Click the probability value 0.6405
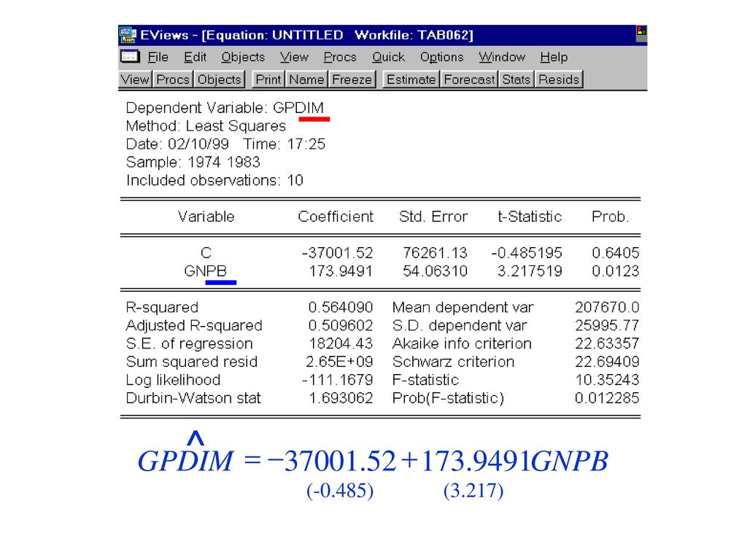Screen dimensions: 747x560 click(x=616, y=253)
